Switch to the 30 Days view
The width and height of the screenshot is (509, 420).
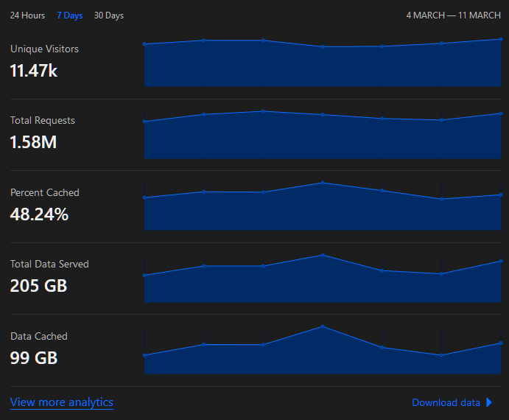click(x=109, y=15)
